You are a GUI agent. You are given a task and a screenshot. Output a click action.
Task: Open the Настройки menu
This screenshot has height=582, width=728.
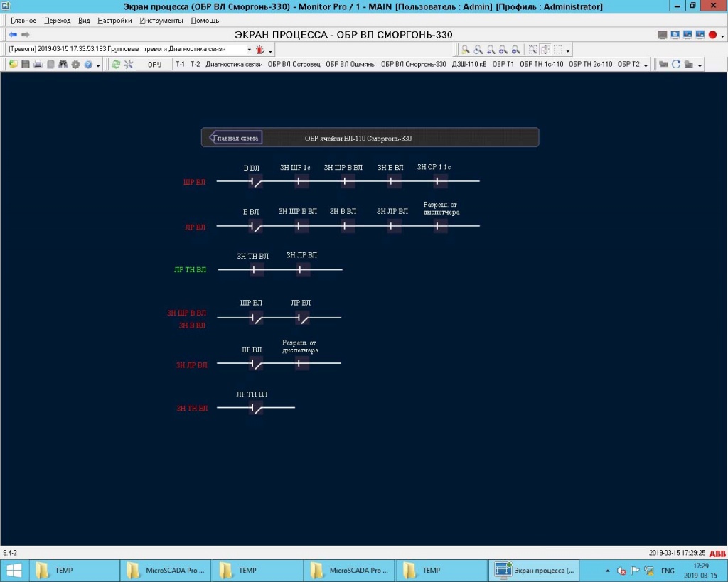click(x=114, y=21)
